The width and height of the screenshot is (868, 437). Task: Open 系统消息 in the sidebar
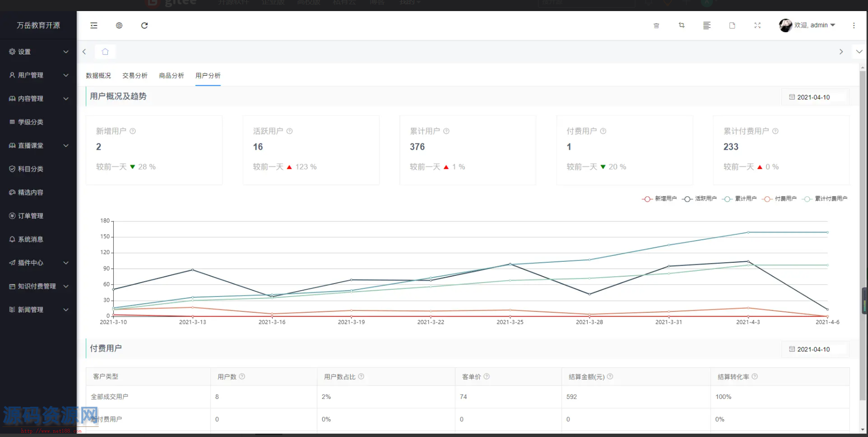click(x=31, y=239)
